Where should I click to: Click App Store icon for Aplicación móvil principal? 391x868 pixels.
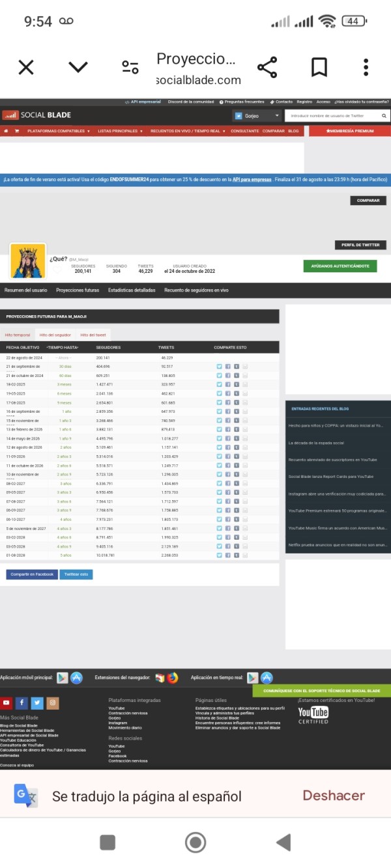[x=77, y=678]
